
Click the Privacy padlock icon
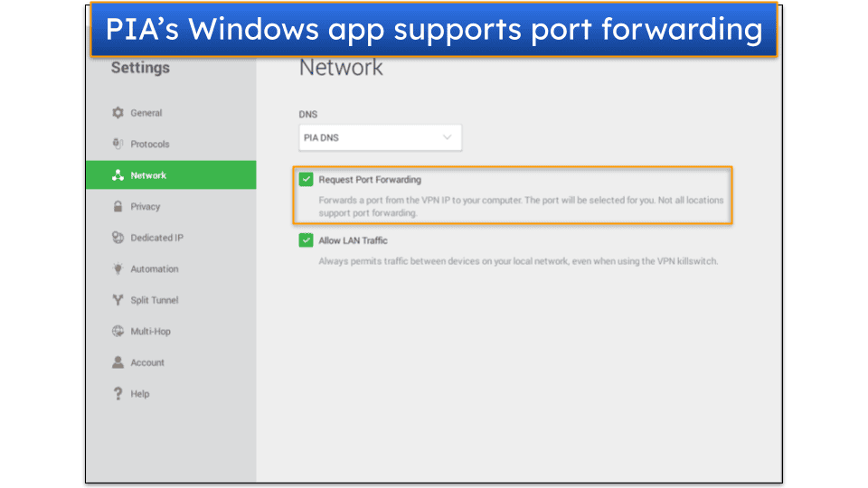click(x=118, y=207)
